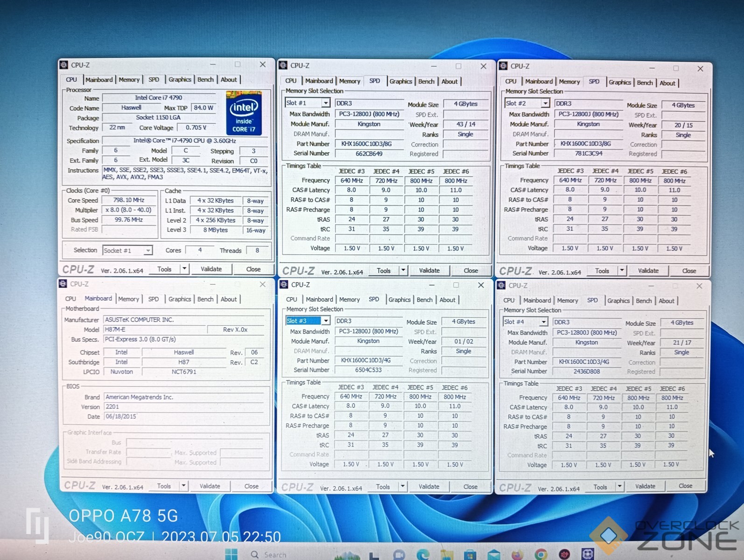Click the BIOS version 2201
The width and height of the screenshot is (744, 560).
[x=184, y=406]
